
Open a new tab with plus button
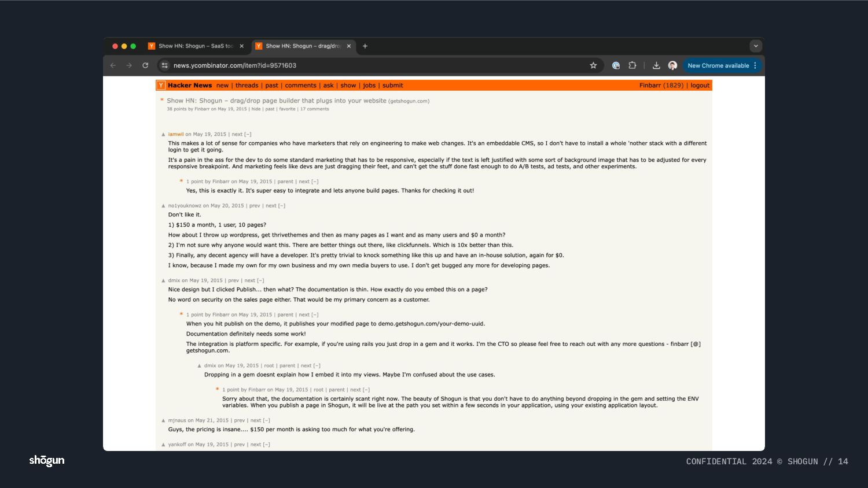(365, 46)
